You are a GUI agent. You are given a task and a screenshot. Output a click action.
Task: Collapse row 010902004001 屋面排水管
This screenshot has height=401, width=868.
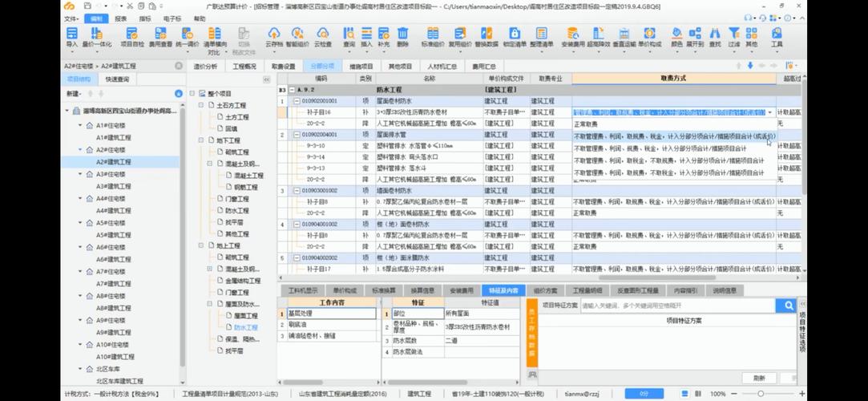point(297,135)
